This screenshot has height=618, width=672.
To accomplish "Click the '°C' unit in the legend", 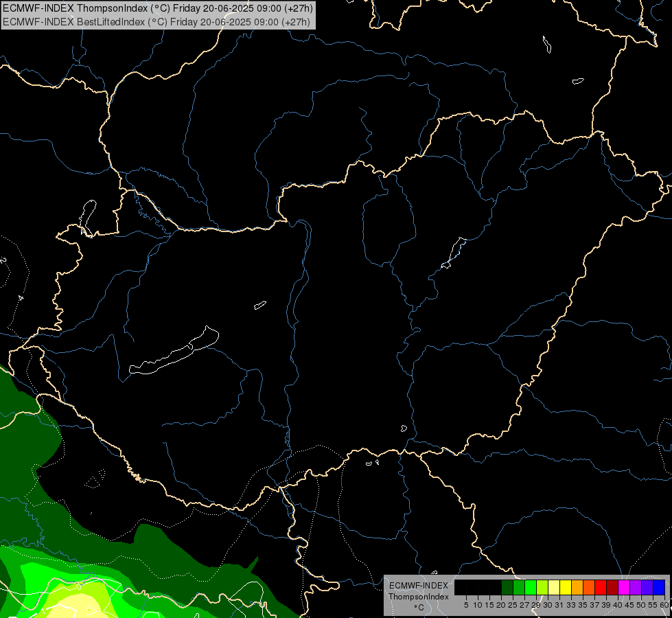I will pos(419,608).
